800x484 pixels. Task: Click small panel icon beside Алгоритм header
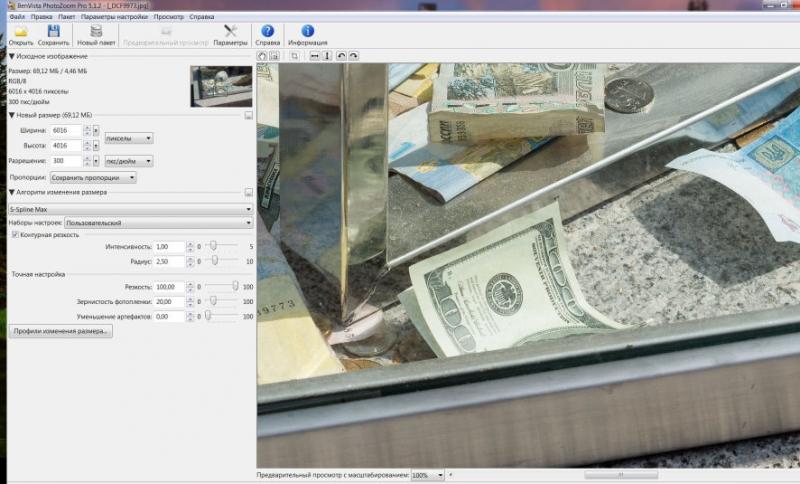pos(248,193)
